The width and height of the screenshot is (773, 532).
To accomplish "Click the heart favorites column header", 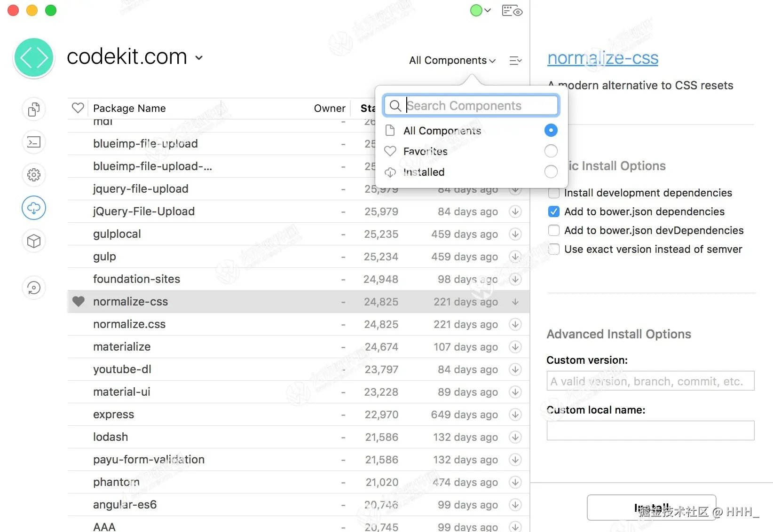I will [78, 108].
